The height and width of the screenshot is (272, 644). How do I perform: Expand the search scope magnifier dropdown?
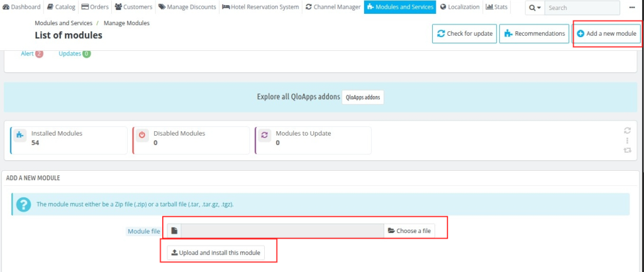(x=535, y=8)
